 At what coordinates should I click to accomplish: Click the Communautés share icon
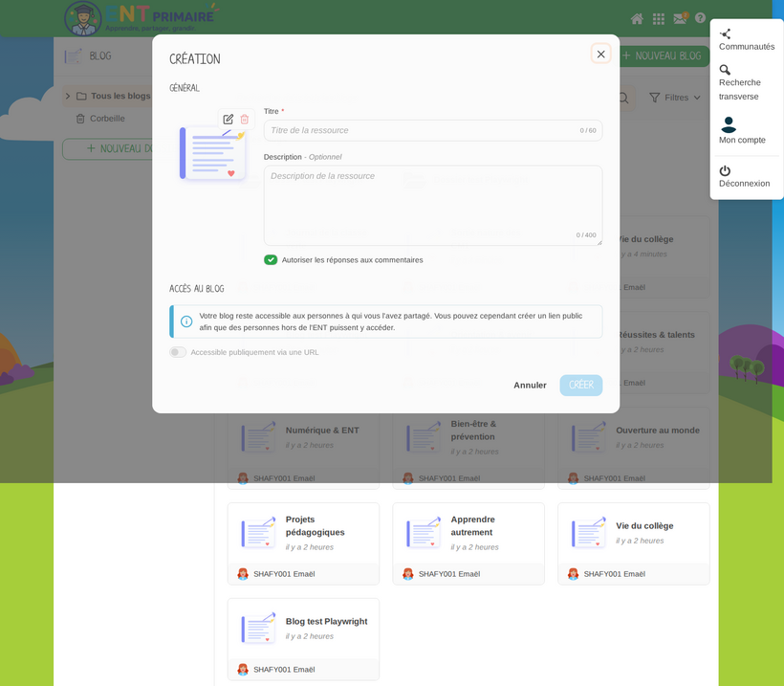pyautogui.click(x=725, y=34)
